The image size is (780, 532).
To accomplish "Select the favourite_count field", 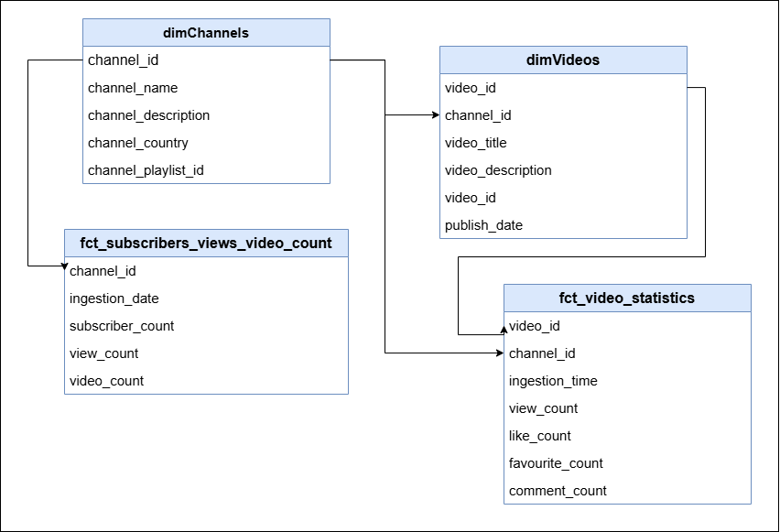I will click(x=627, y=462).
